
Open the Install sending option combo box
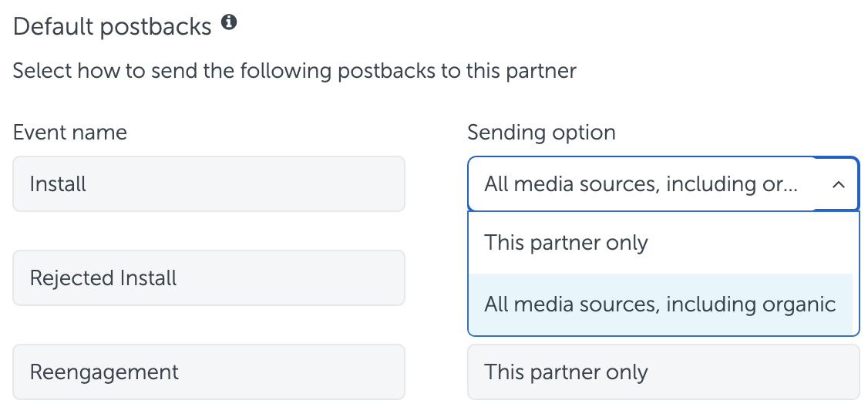(x=663, y=183)
